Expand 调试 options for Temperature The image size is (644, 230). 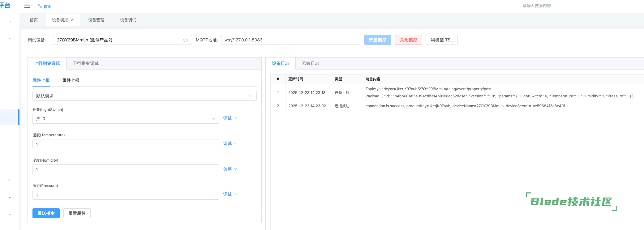tap(230, 143)
